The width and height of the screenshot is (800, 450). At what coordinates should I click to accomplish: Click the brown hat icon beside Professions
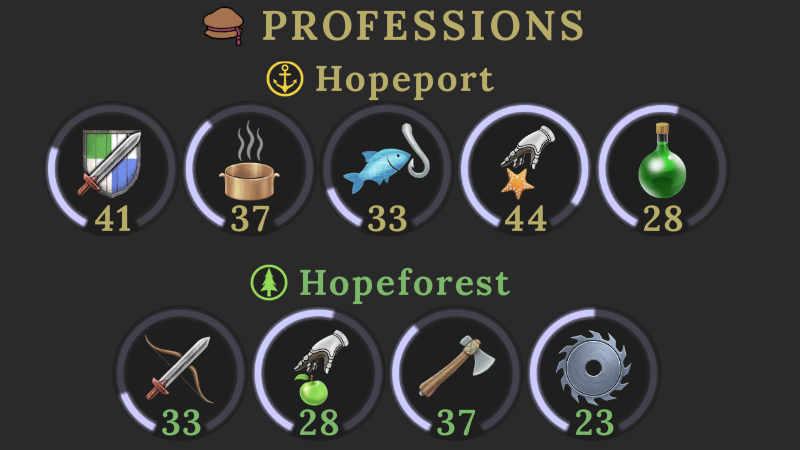coord(223,26)
